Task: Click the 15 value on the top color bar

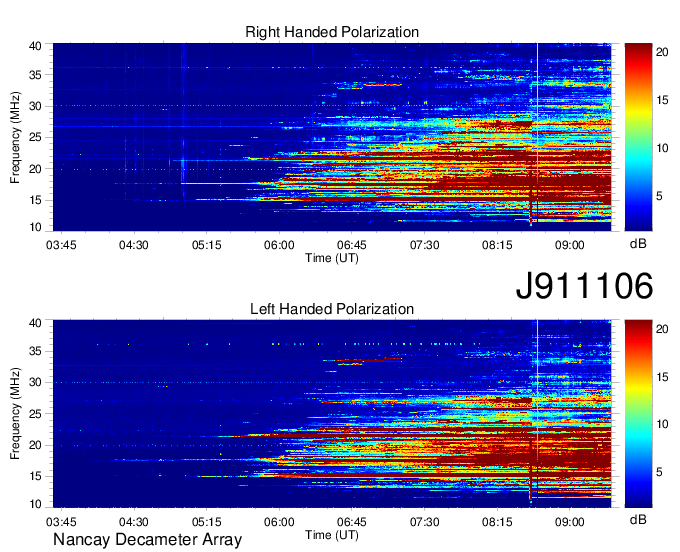Action: [x=662, y=100]
